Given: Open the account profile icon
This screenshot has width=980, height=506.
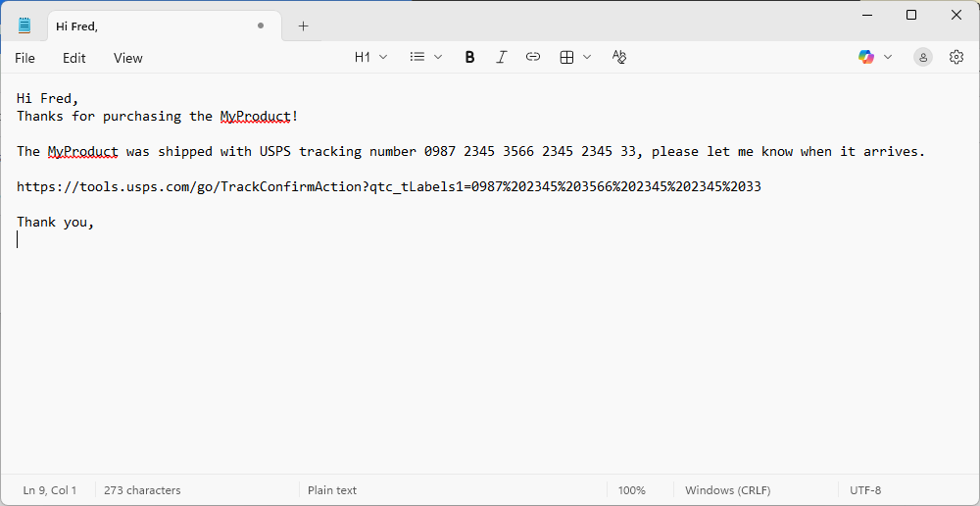Looking at the screenshot, I should [x=923, y=57].
